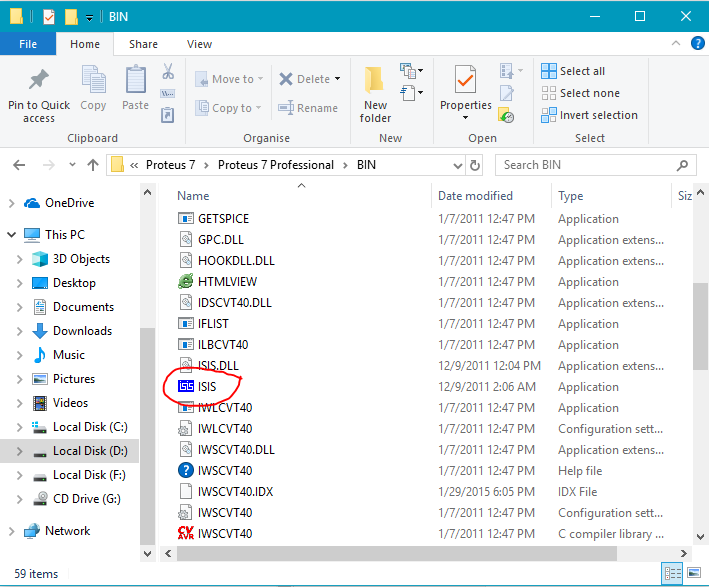
Task: Click the Paste shortcut icon
Action: (168, 114)
